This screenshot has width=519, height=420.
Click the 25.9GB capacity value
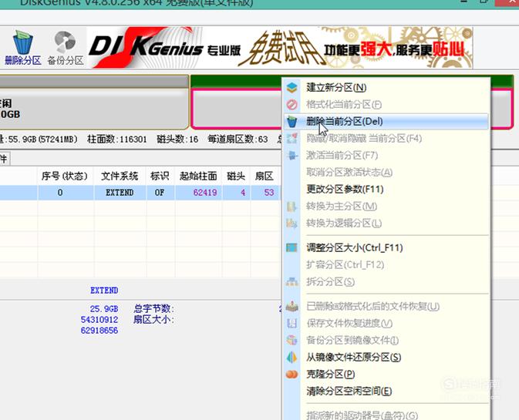click(104, 309)
